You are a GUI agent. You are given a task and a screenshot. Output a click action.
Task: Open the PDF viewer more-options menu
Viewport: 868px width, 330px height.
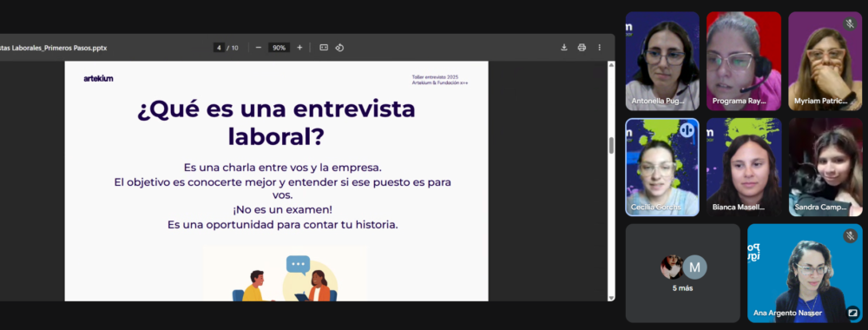tap(599, 48)
